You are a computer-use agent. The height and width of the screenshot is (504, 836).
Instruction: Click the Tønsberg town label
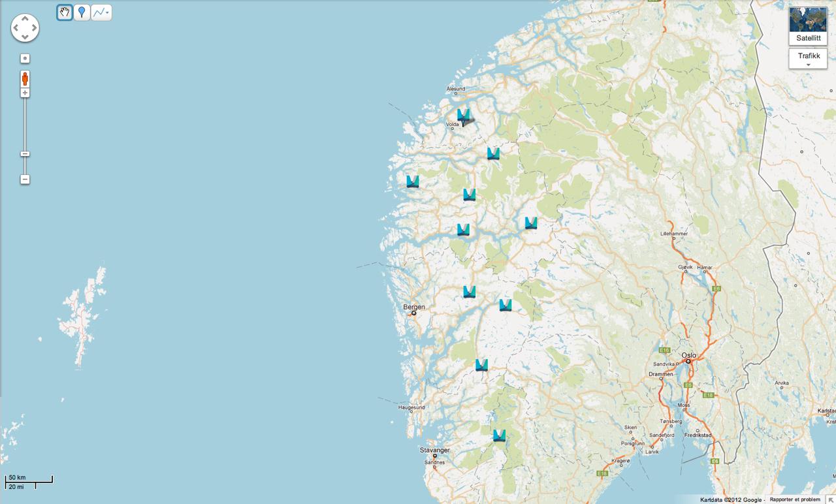pos(670,421)
